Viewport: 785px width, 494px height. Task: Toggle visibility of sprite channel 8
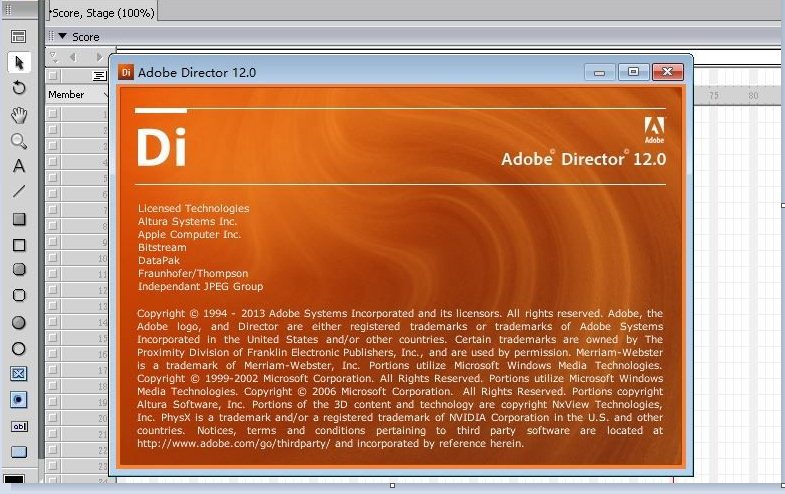tap(53, 226)
